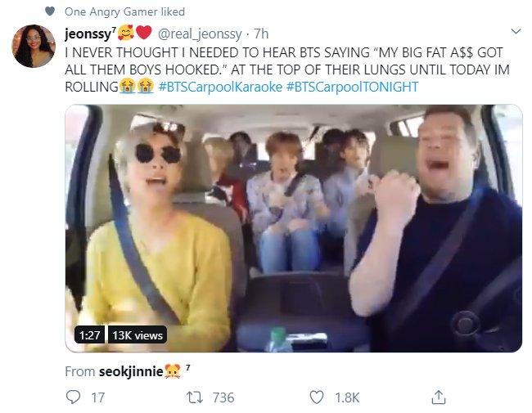View the 1.8K likes count

tap(347, 397)
